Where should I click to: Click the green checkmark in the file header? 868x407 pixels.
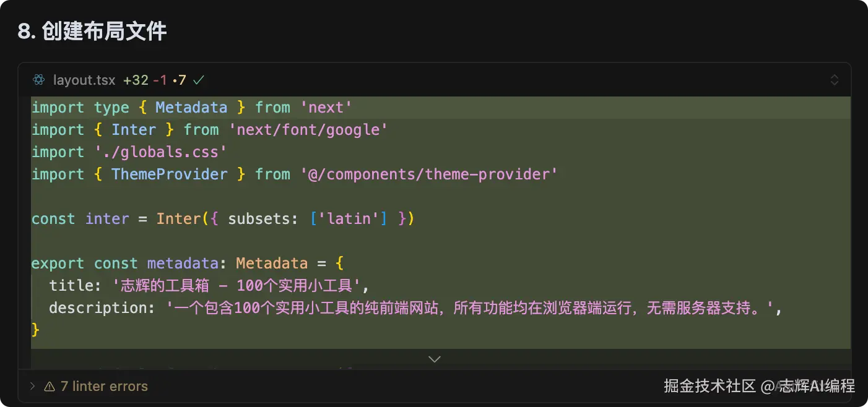(199, 80)
